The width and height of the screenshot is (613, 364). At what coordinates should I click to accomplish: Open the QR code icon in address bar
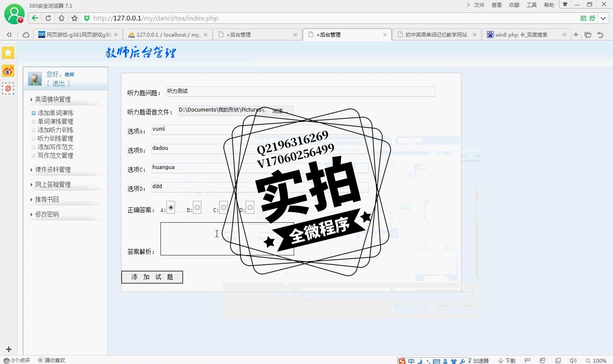[583, 18]
